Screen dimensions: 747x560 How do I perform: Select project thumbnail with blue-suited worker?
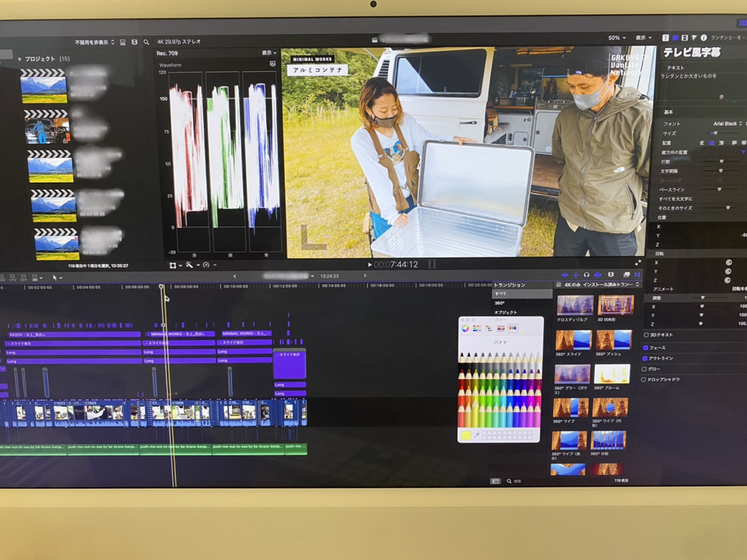pyautogui.click(x=47, y=128)
